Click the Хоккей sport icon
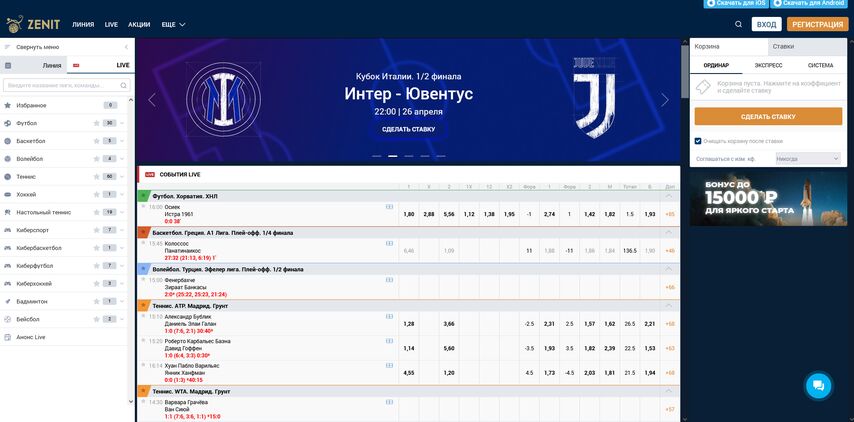The image size is (854, 422). click(8, 194)
